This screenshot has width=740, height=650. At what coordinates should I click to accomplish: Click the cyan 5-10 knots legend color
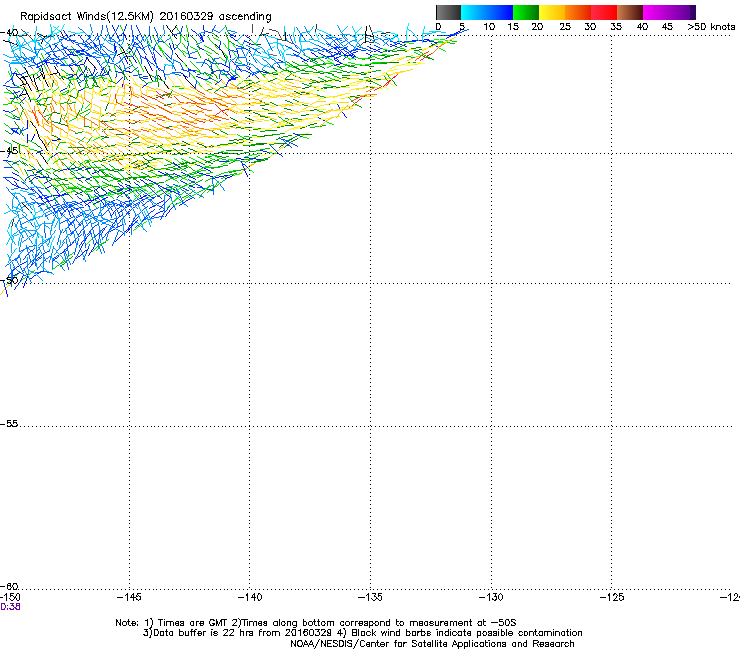coord(474,12)
